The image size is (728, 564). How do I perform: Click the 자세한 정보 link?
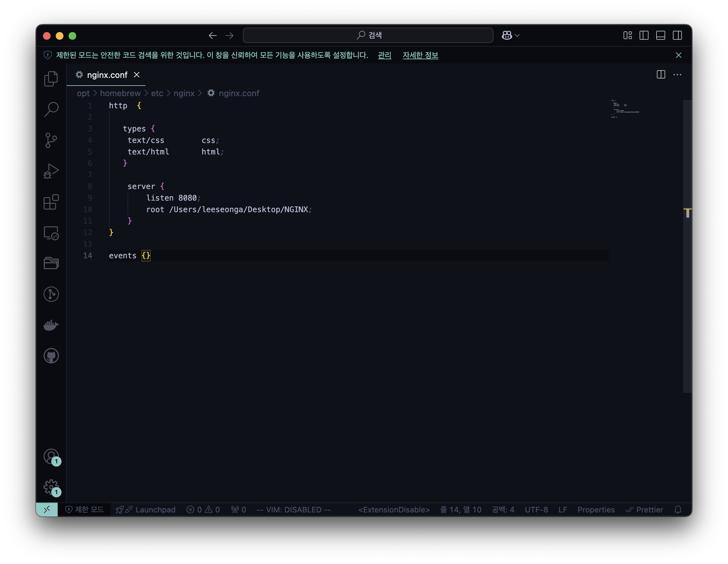click(x=420, y=55)
